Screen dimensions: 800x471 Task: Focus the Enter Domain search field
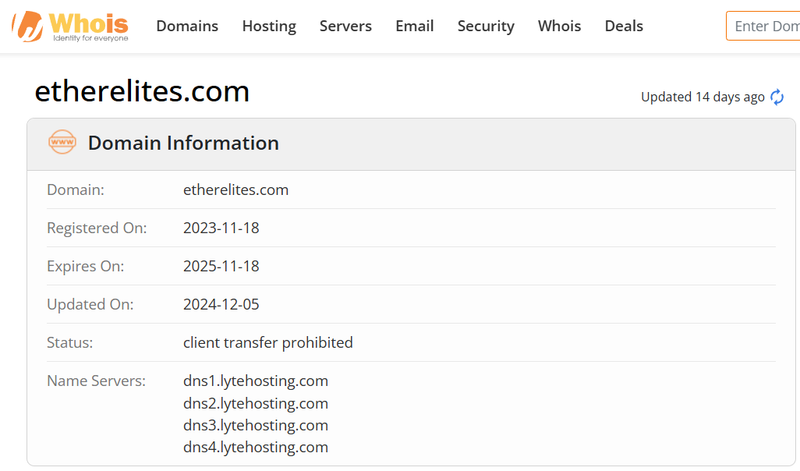pyautogui.click(x=763, y=26)
